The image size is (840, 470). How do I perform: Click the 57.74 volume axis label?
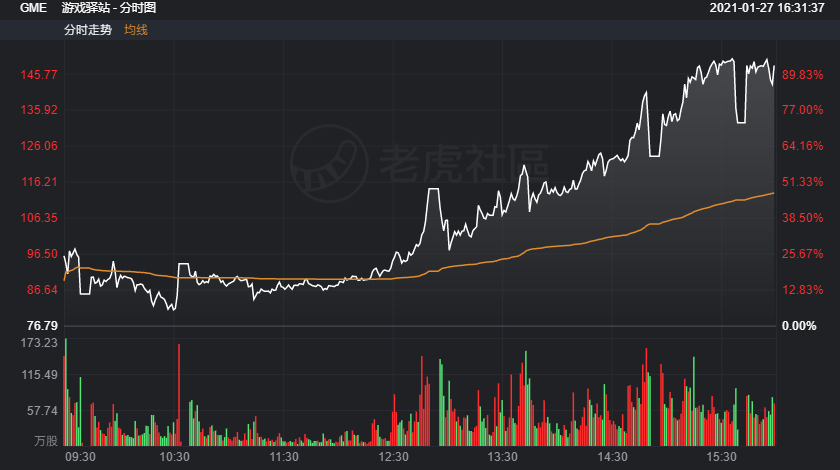(x=42, y=411)
